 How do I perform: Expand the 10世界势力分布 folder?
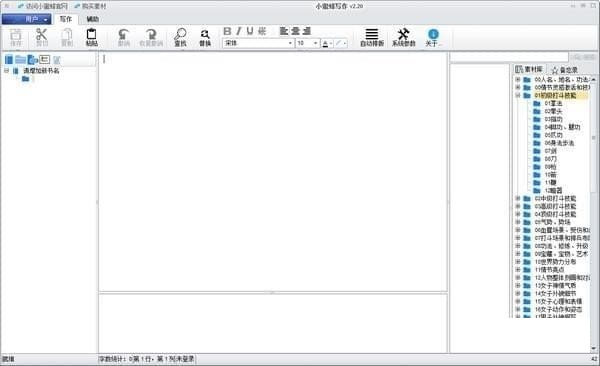[x=518, y=262]
